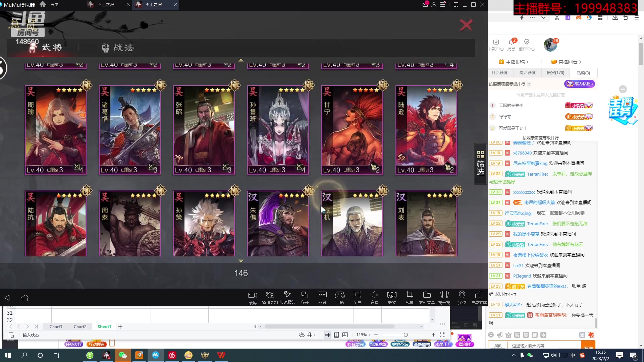Image resolution: width=644 pixels, height=362 pixels.
Task: Select the 朱儁 general card
Action: 278,224
